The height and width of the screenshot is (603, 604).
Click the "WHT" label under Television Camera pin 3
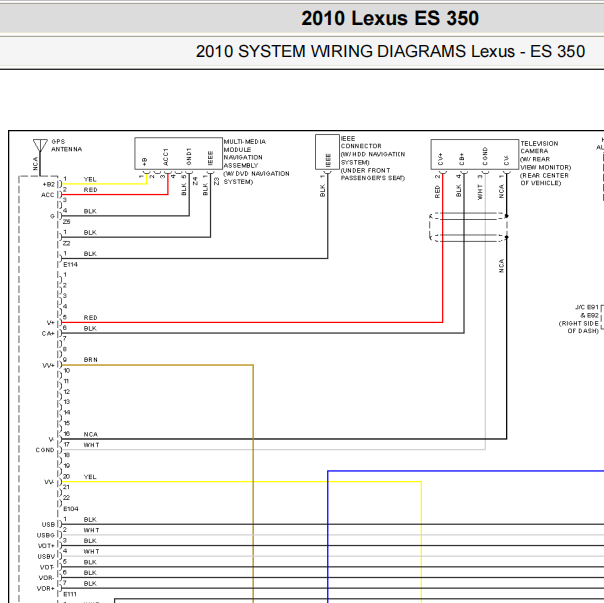coord(480,192)
